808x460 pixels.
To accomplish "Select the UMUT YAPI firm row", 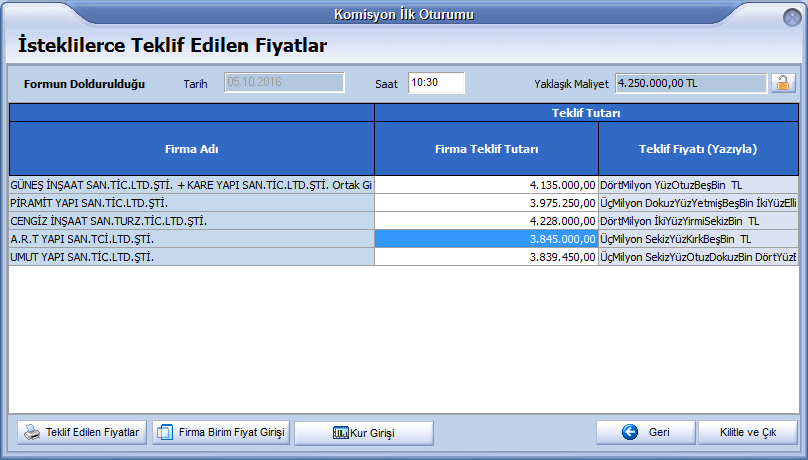I will tap(191, 257).
